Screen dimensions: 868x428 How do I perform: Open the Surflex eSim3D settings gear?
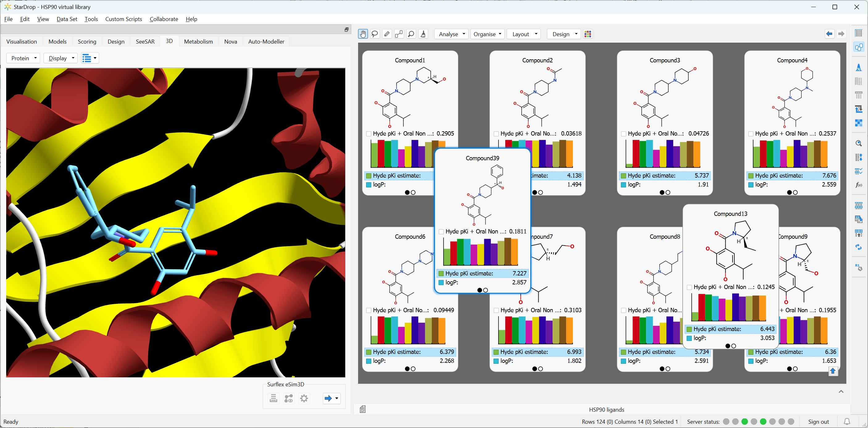(x=304, y=398)
